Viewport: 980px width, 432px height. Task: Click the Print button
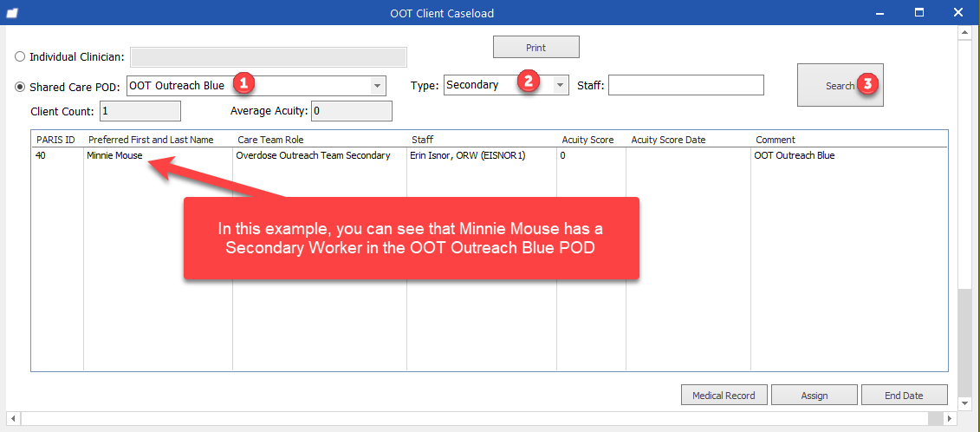coord(535,47)
